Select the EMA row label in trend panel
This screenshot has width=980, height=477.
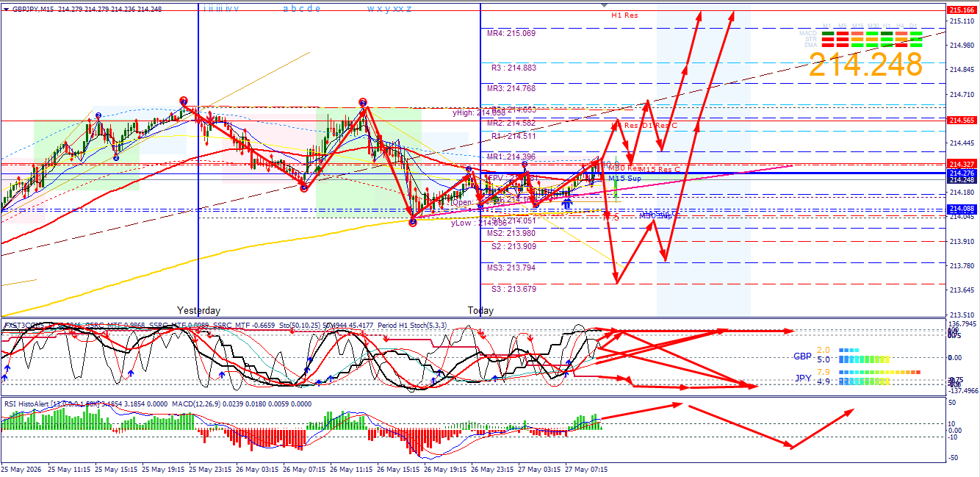[810, 45]
